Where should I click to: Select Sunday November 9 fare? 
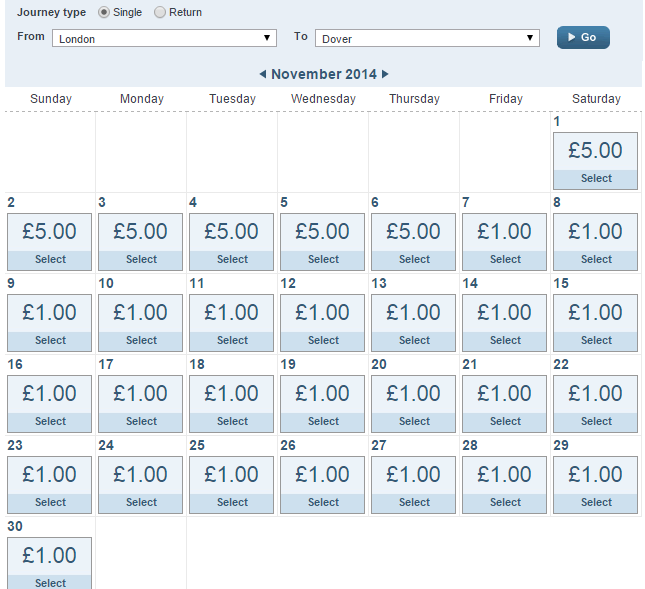click(49, 323)
